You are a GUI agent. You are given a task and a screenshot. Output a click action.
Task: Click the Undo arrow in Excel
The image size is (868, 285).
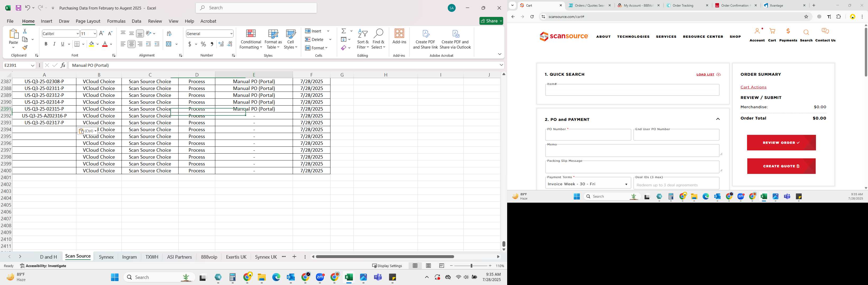coord(28,8)
